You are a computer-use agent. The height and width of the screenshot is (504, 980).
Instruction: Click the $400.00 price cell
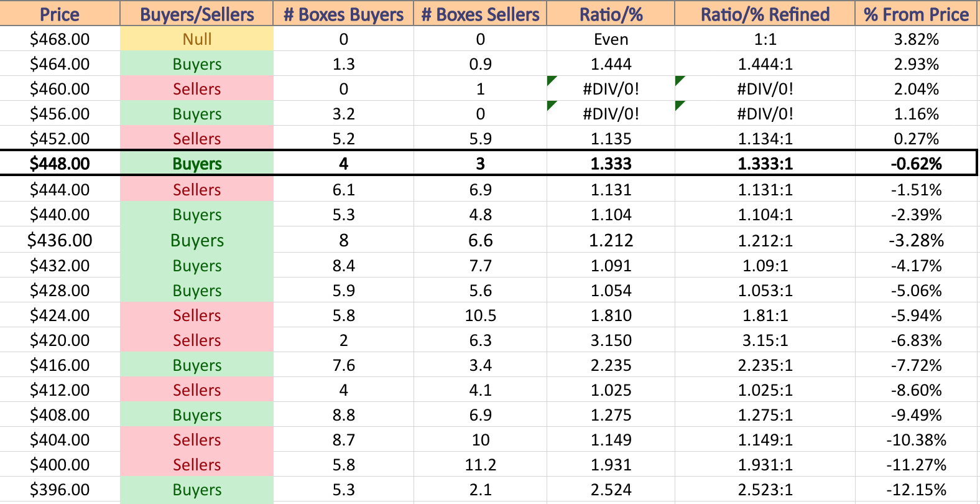[60, 465]
